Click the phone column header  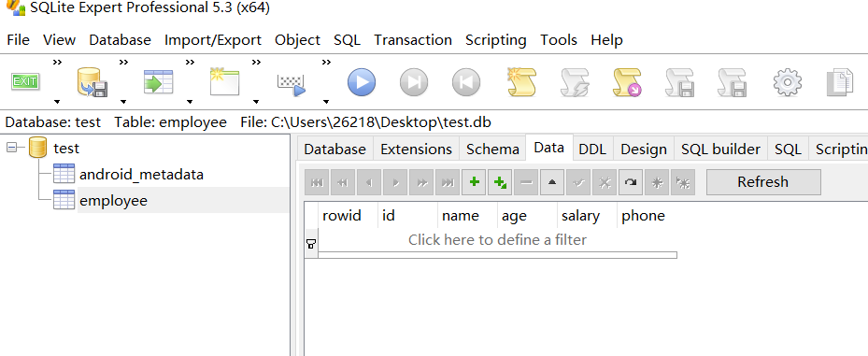click(x=647, y=215)
